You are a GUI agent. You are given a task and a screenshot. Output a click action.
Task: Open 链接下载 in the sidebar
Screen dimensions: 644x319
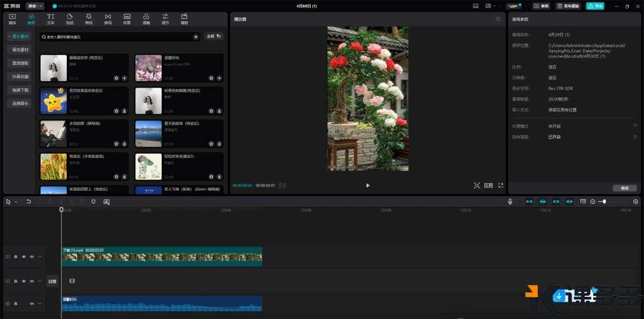(20, 90)
